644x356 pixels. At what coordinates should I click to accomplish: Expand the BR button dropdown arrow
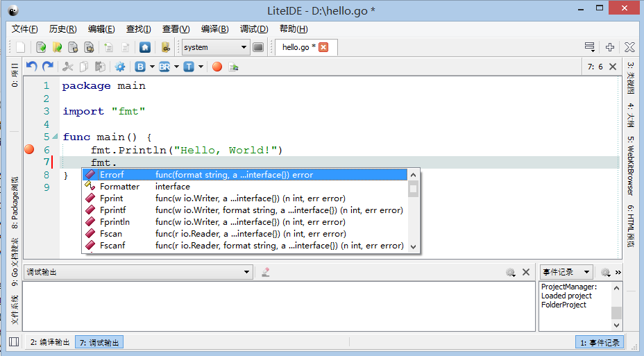coord(176,67)
